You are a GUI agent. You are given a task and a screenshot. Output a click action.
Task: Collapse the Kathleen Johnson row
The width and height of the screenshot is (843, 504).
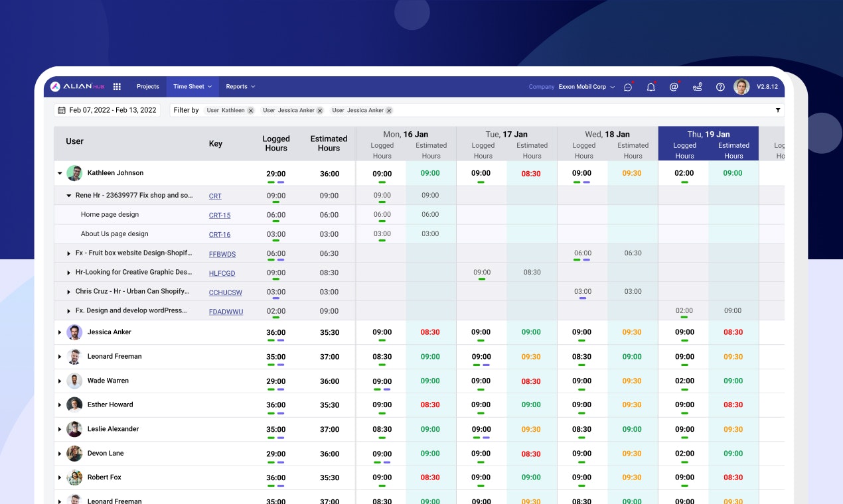(x=60, y=173)
